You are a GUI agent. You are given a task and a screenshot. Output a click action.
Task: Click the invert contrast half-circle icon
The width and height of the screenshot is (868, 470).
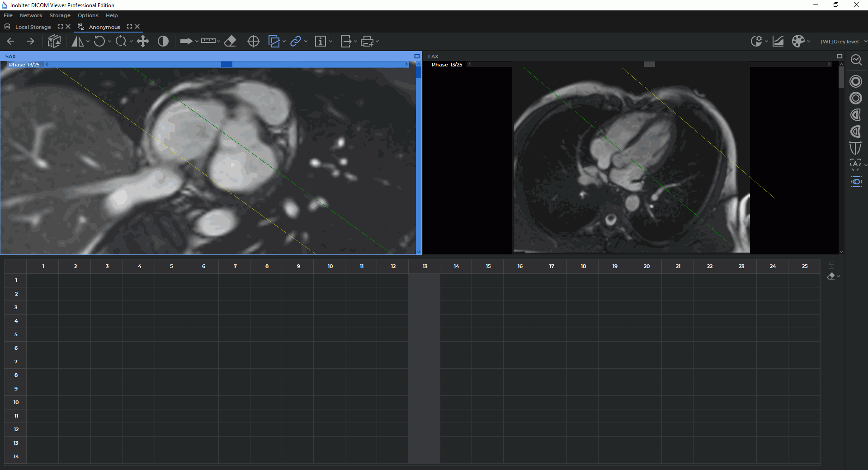(x=163, y=42)
